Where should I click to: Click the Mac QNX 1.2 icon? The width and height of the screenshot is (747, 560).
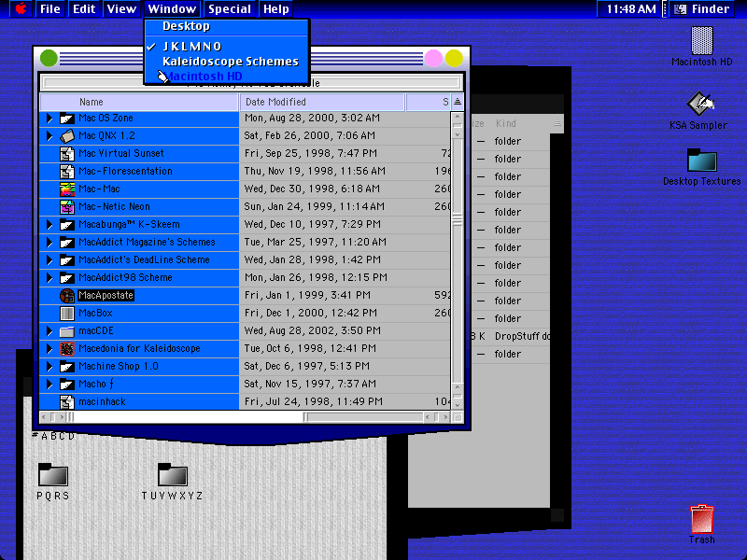coord(67,135)
